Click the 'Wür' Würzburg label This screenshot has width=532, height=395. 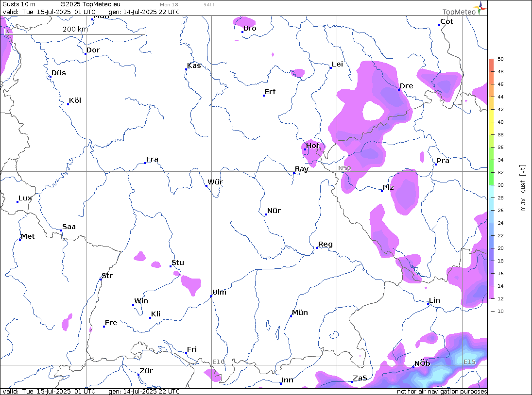(215, 182)
